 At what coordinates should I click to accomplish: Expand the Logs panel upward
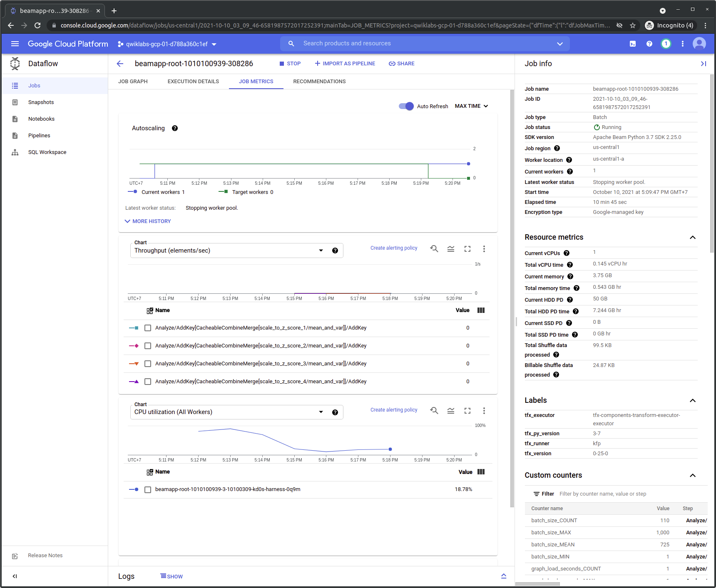[x=504, y=576]
